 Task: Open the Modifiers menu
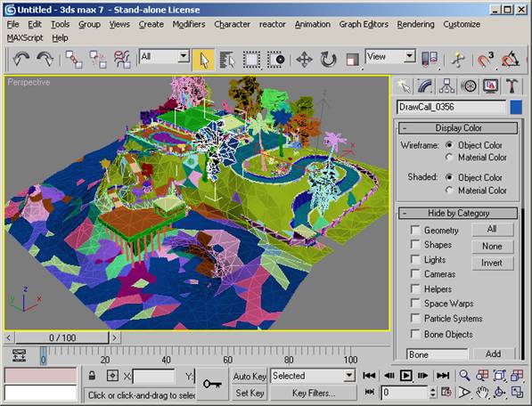tap(189, 24)
